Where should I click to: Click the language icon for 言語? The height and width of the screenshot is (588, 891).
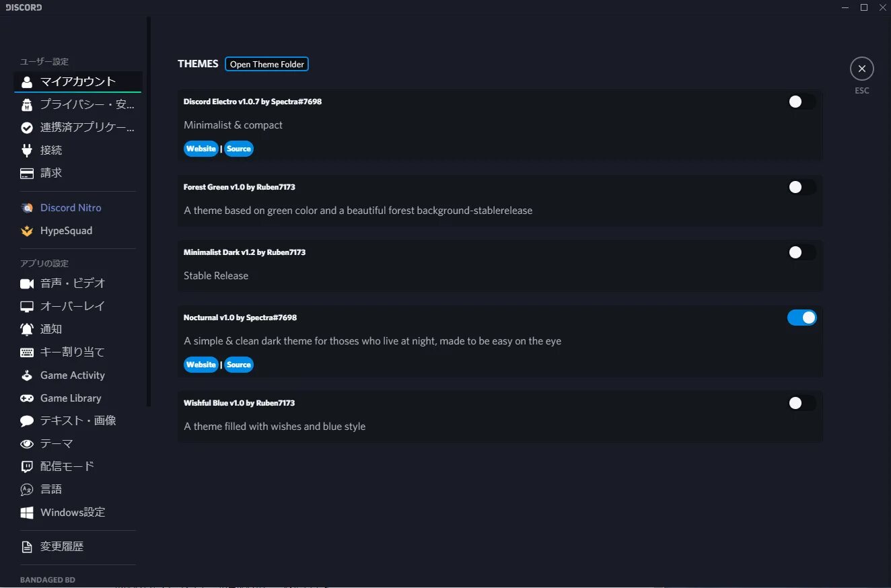(x=27, y=490)
